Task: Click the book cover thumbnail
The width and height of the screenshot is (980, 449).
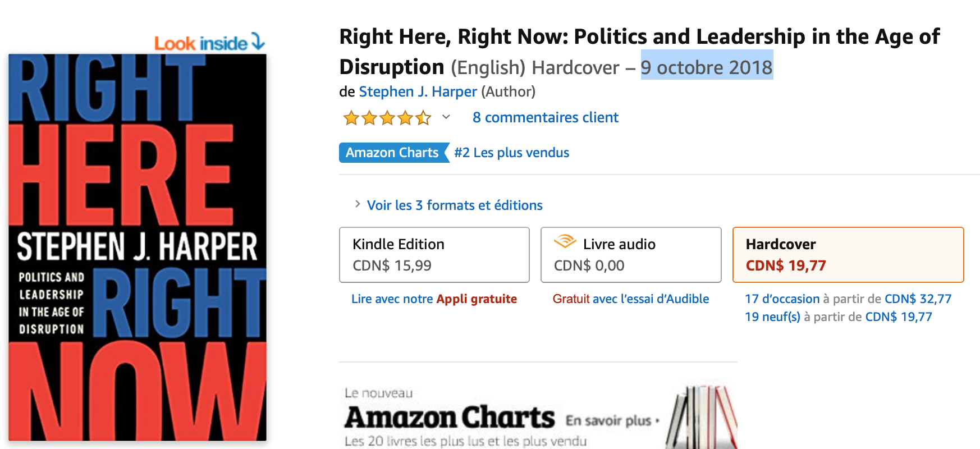Action: (x=138, y=248)
